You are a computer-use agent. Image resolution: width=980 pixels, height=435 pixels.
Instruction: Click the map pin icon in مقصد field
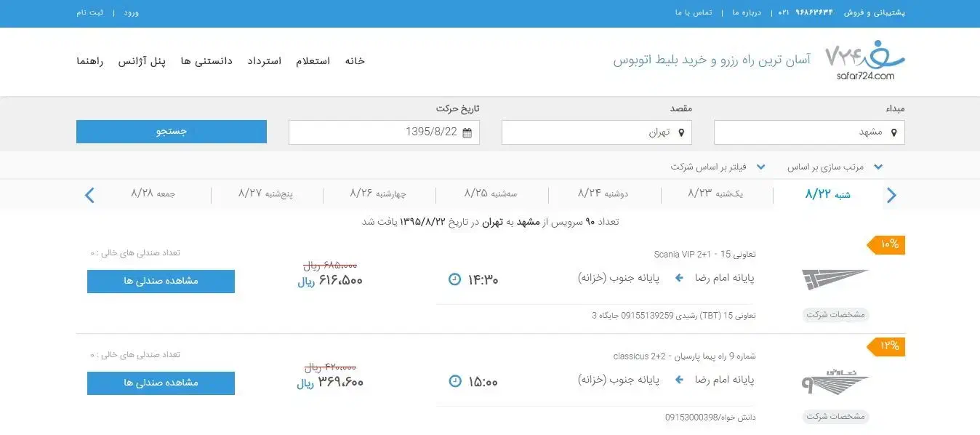[x=680, y=132]
